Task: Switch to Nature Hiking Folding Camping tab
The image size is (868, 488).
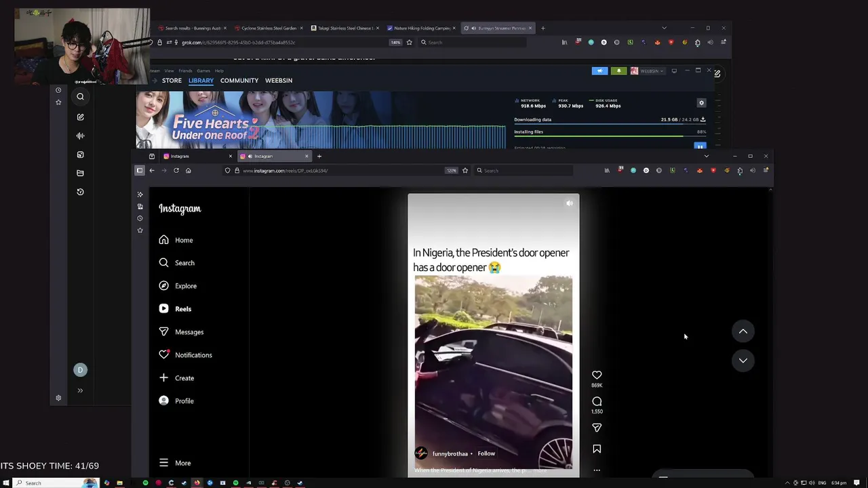Action: pyautogui.click(x=422, y=28)
